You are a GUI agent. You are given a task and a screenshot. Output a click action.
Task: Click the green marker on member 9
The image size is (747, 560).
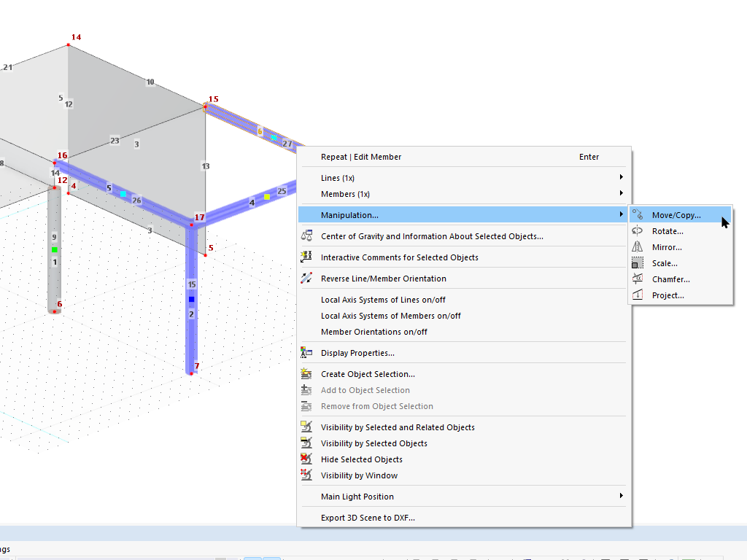54,249
